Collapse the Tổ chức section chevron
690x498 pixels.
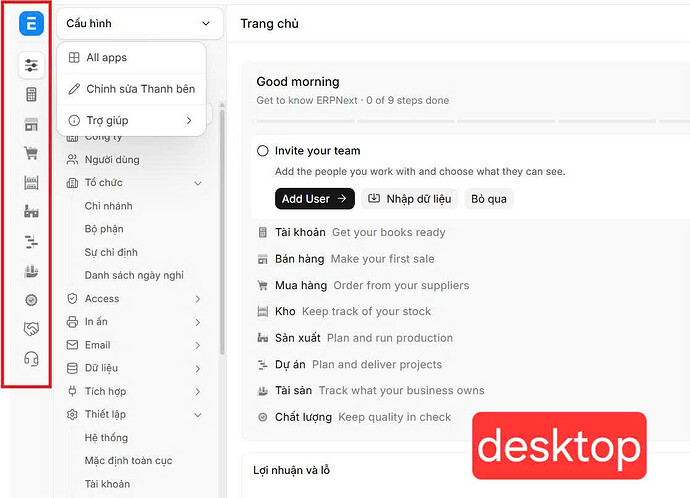[x=198, y=183]
